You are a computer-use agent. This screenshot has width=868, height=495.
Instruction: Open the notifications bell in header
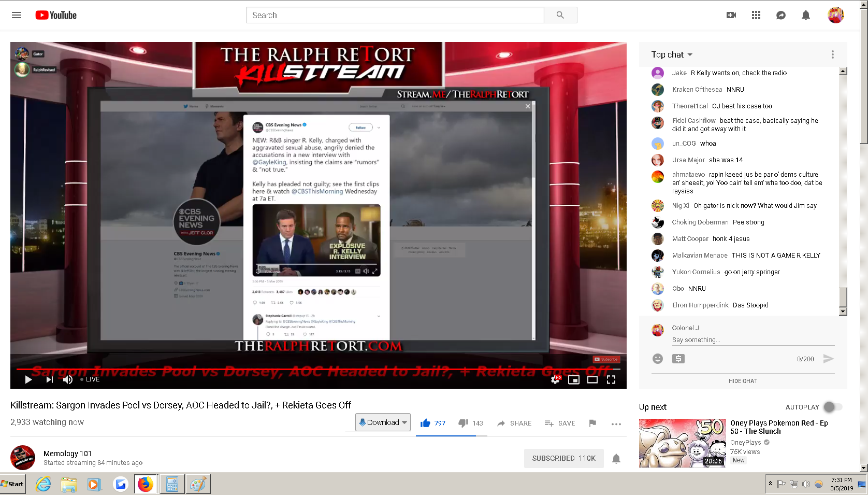[806, 15]
